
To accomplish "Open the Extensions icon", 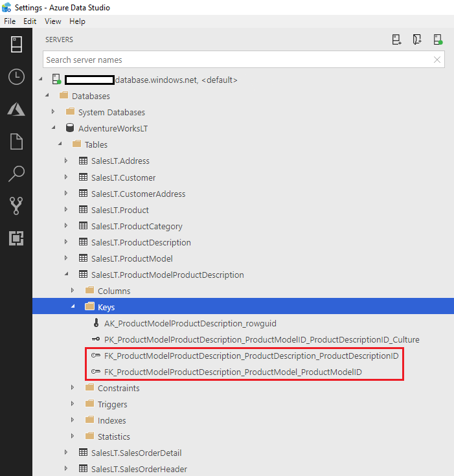I will [16, 238].
